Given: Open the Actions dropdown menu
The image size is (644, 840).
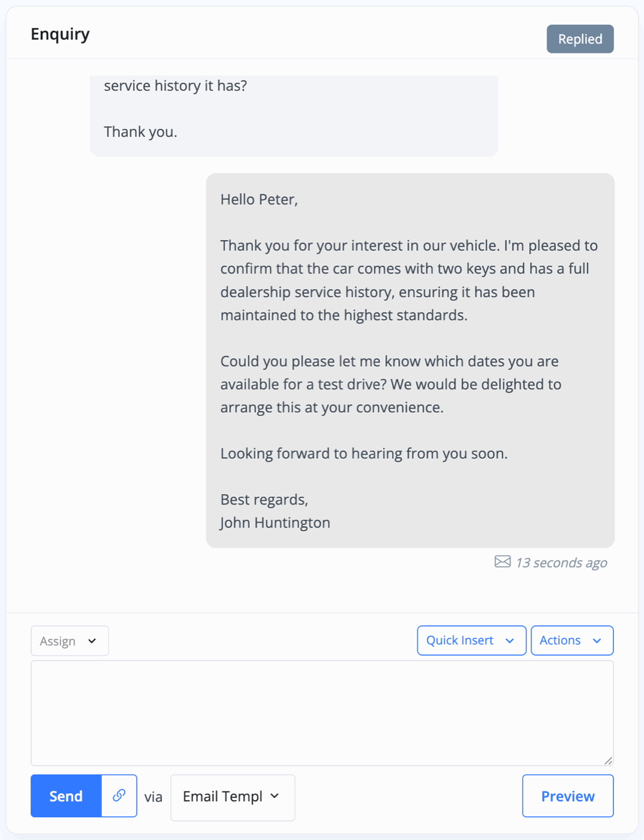Looking at the screenshot, I should 572,641.
